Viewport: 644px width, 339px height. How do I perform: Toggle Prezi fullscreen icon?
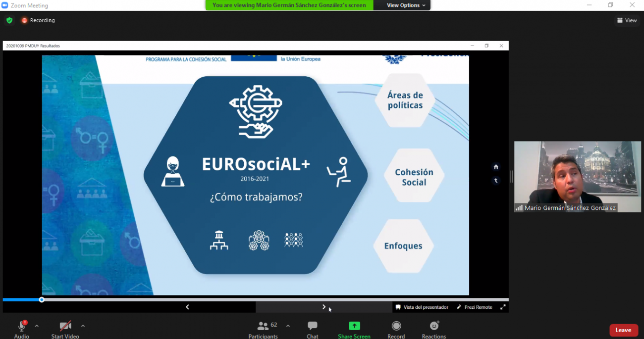point(503,307)
